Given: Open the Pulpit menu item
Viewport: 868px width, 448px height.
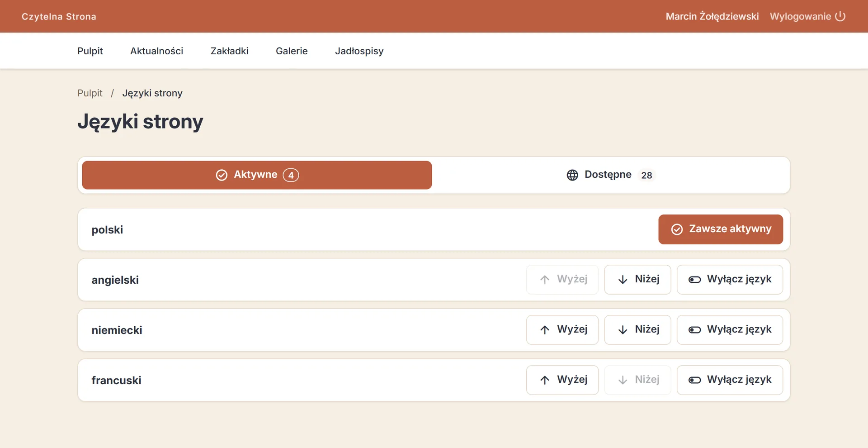Looking at the screenshot, I should tap(90, 51).
